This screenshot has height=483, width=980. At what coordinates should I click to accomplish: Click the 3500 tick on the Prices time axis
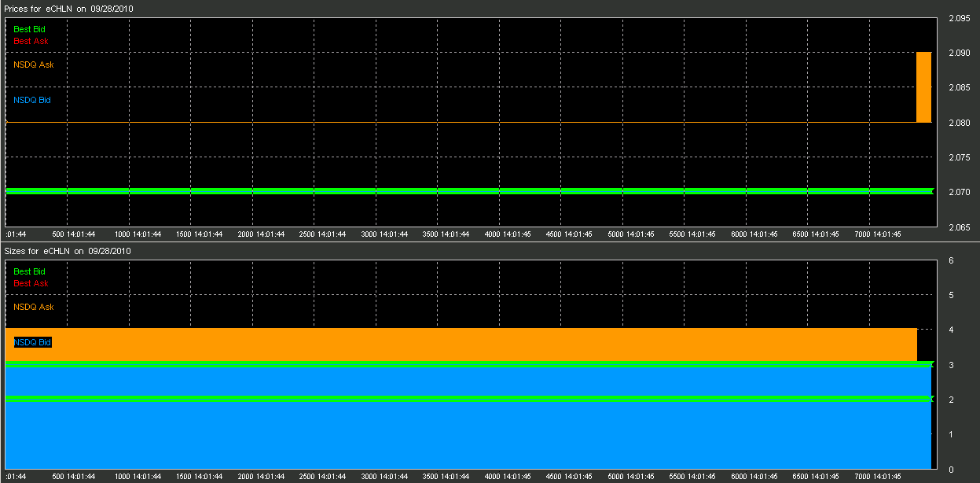(x=446, y=234)
